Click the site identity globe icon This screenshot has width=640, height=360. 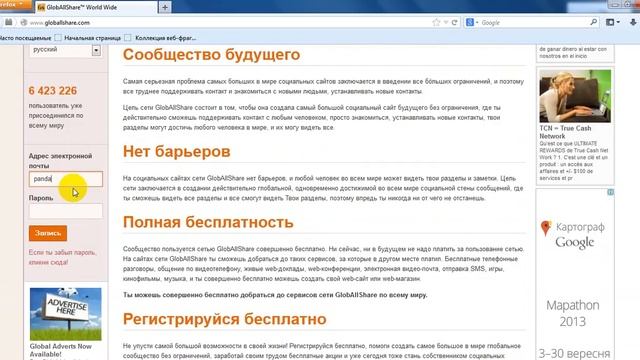(x=24, y=23)
